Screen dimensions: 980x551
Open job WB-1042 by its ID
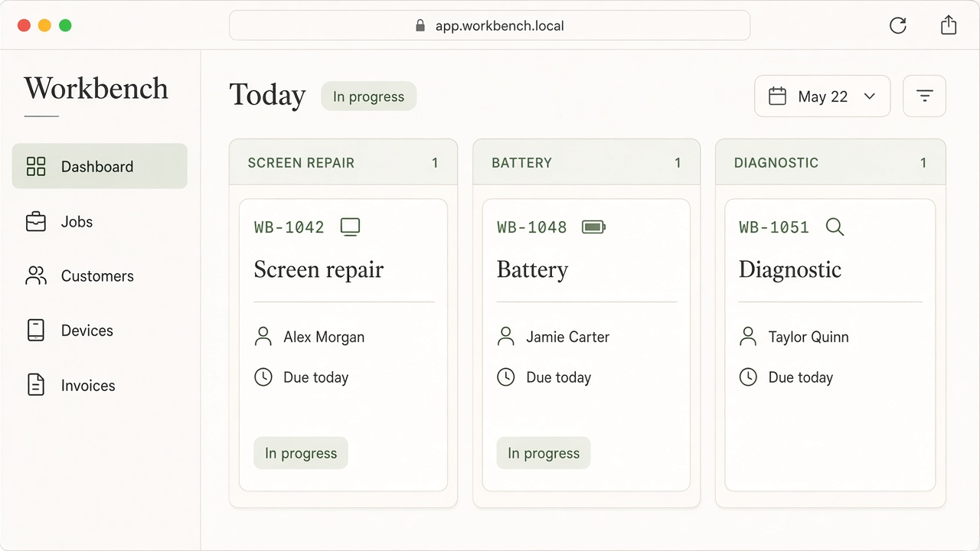(x=289, y=227)
